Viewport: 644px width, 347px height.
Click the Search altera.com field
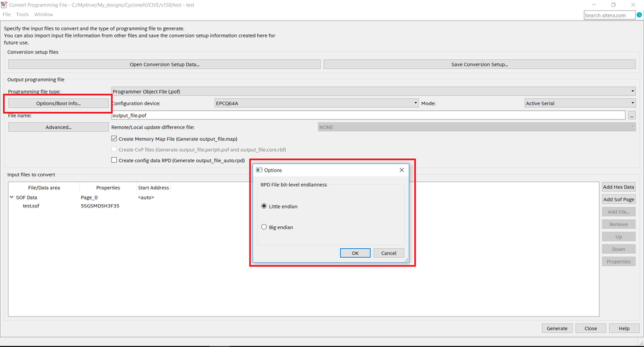(x=609, y=16)
